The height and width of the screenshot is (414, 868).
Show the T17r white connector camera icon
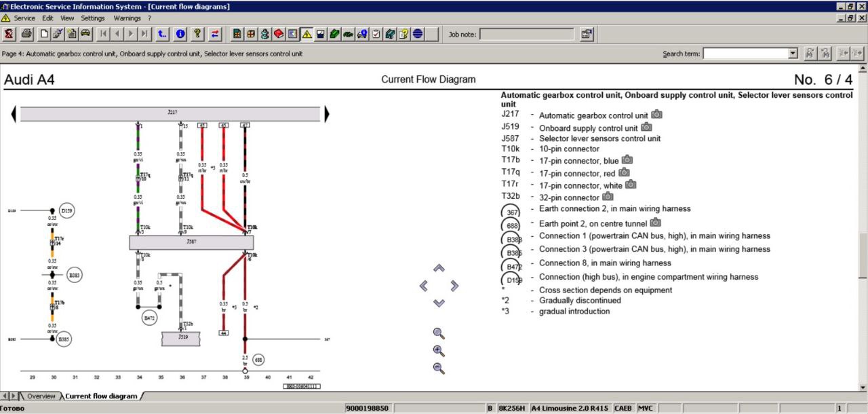click(x=631, y=185)
